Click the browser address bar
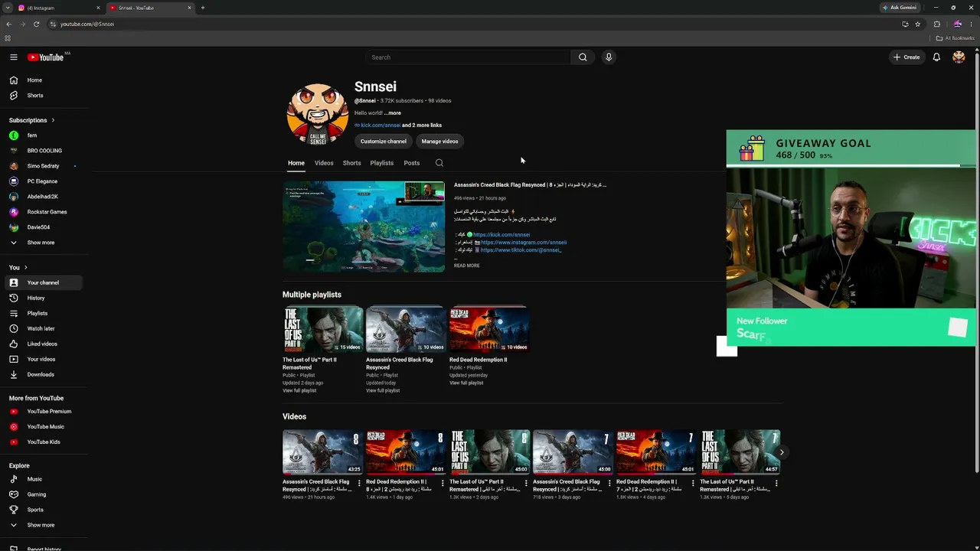 pyautogui.click(x=475, y=24)
